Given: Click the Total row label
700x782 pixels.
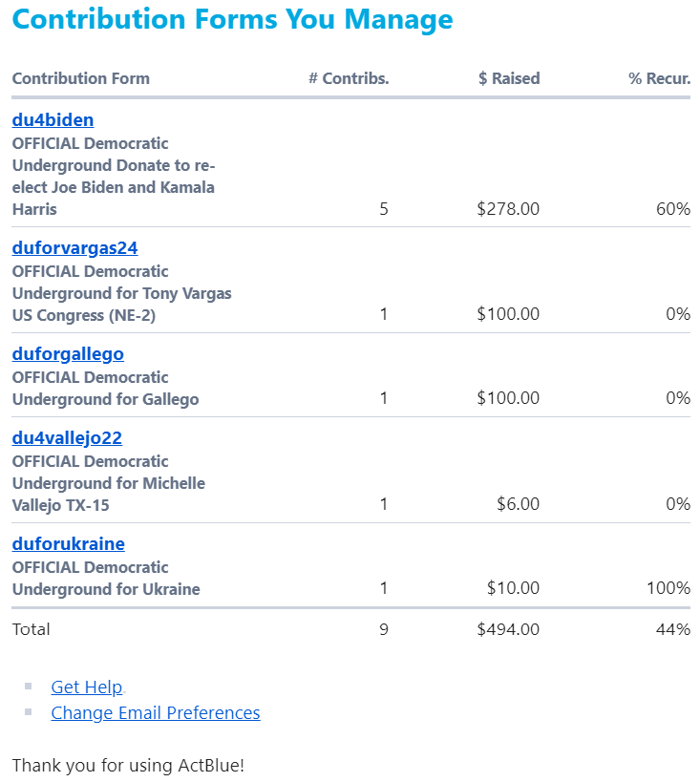Looking at the screenshot, I should [32, 629].
